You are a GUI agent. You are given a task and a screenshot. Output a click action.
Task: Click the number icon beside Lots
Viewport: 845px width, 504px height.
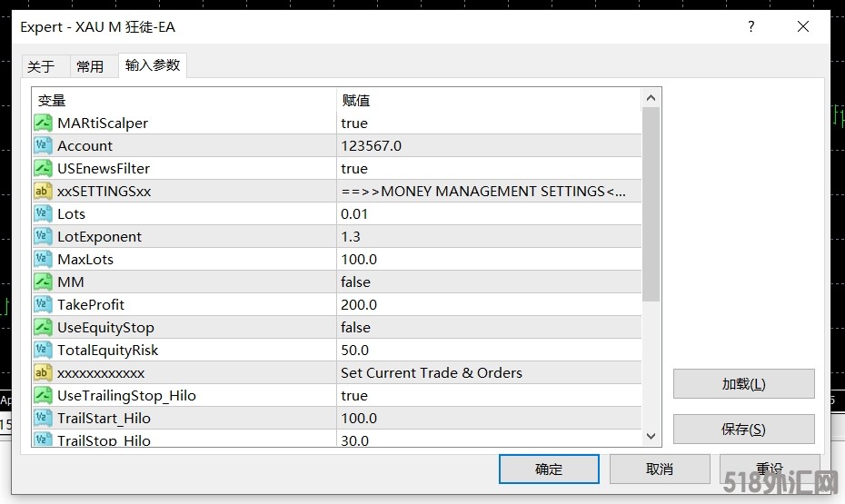point(43,213)
